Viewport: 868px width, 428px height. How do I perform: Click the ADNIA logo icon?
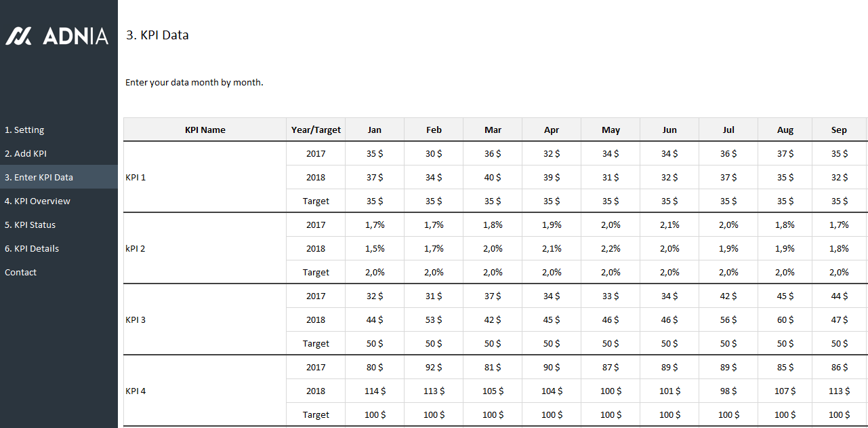point(18,36)
